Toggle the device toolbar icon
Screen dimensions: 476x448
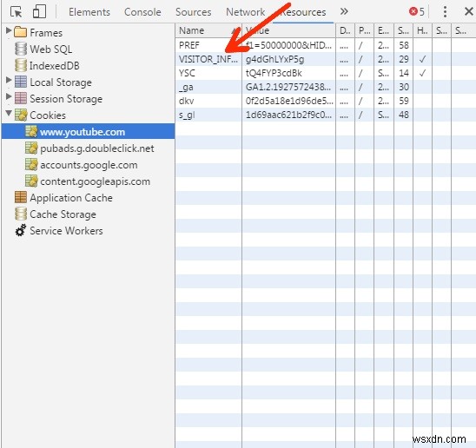pos(39,12)
